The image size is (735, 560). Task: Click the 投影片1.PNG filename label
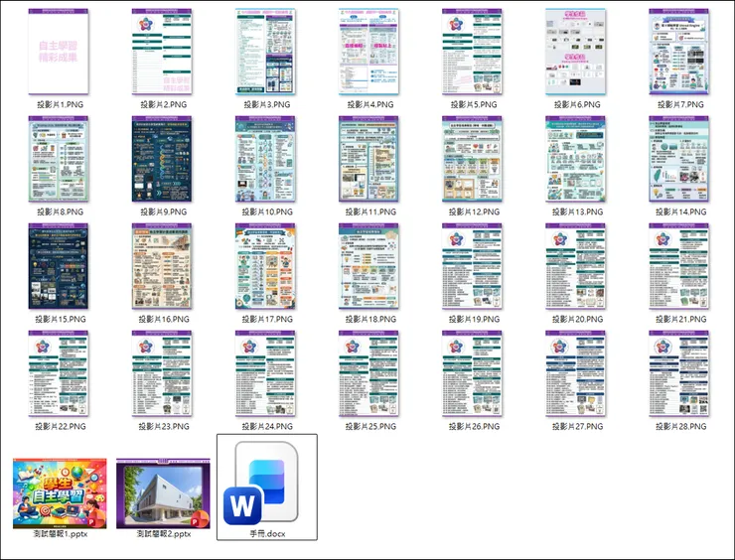[60, 104]
